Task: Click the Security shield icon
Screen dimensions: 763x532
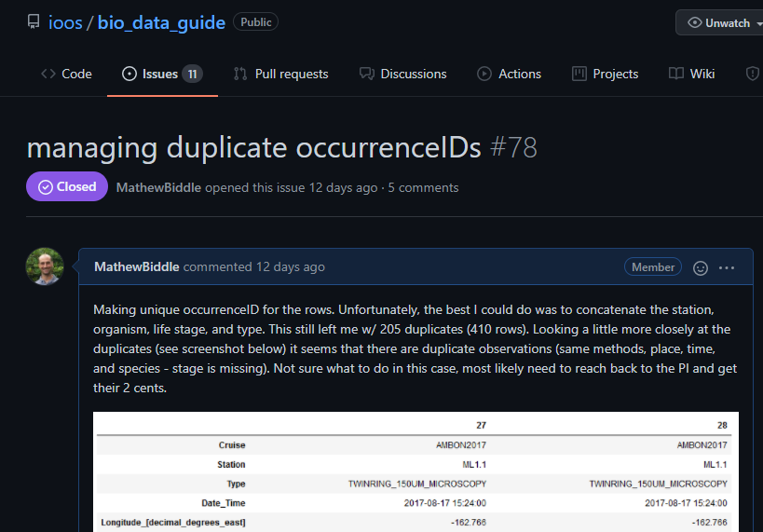Action: [753, 74]
